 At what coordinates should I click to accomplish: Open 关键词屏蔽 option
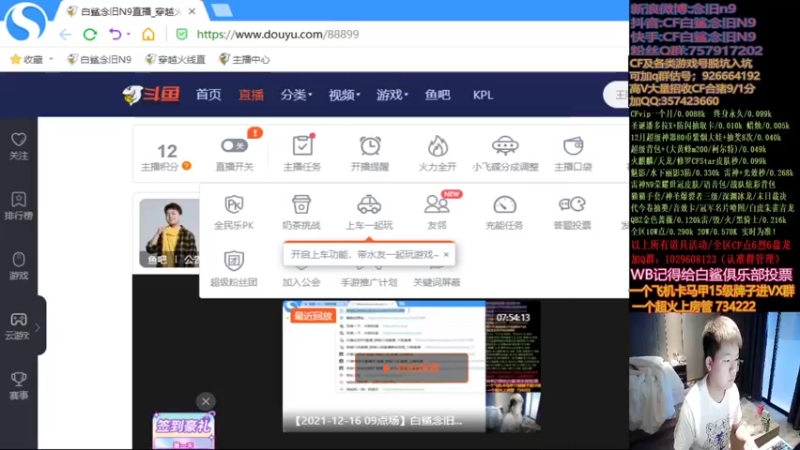(437, 281)
